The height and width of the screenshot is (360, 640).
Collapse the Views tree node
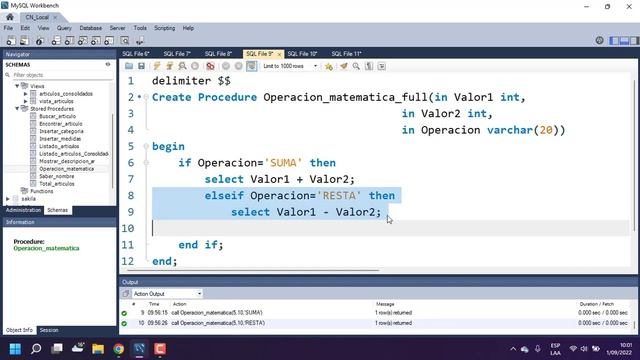click(x=17, y=86)
